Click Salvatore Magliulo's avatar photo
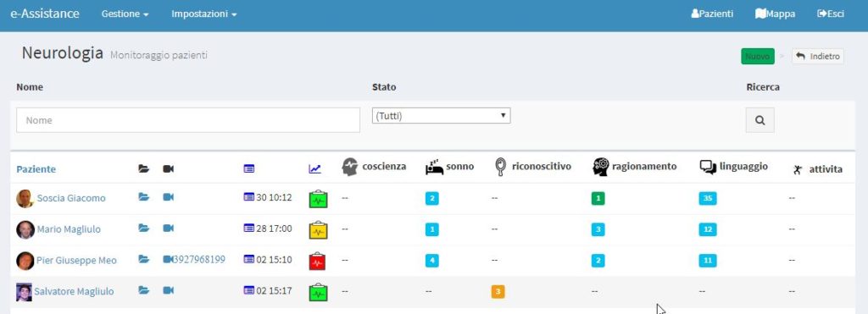868x314 pixels. (25, 292)
